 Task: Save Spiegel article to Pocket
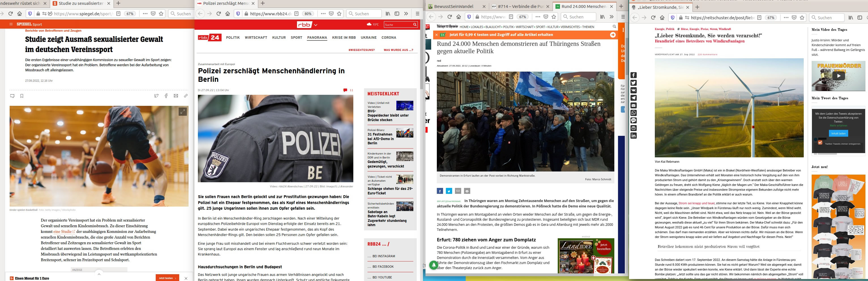[x=153, y=14]
